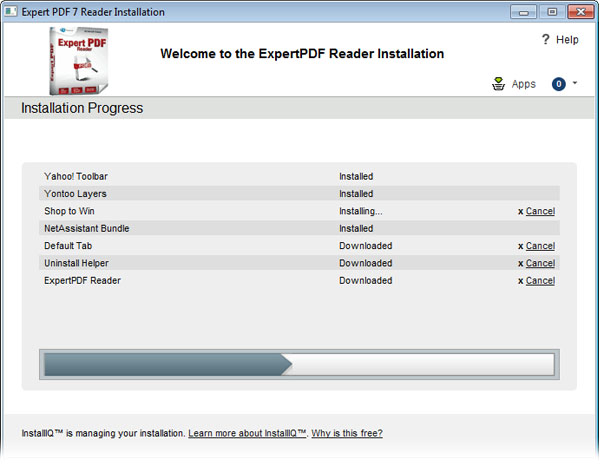The image size is (600, 466).
Task: Click Downloaded status for ExpertPDF Reader
Action: [366, 281]
